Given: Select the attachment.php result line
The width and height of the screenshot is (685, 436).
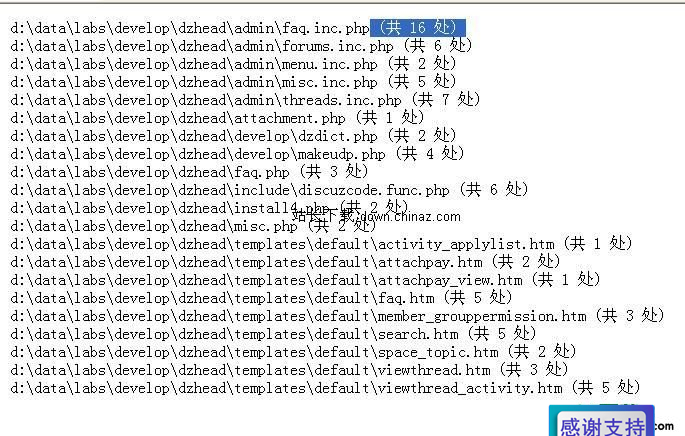Looking at the screenshot, I should click(x=217, y=118).
